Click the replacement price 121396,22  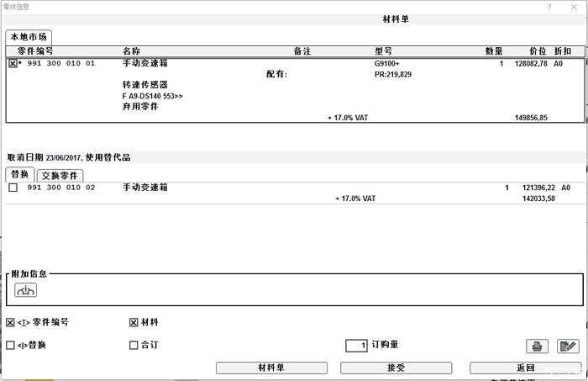[538, 188]
